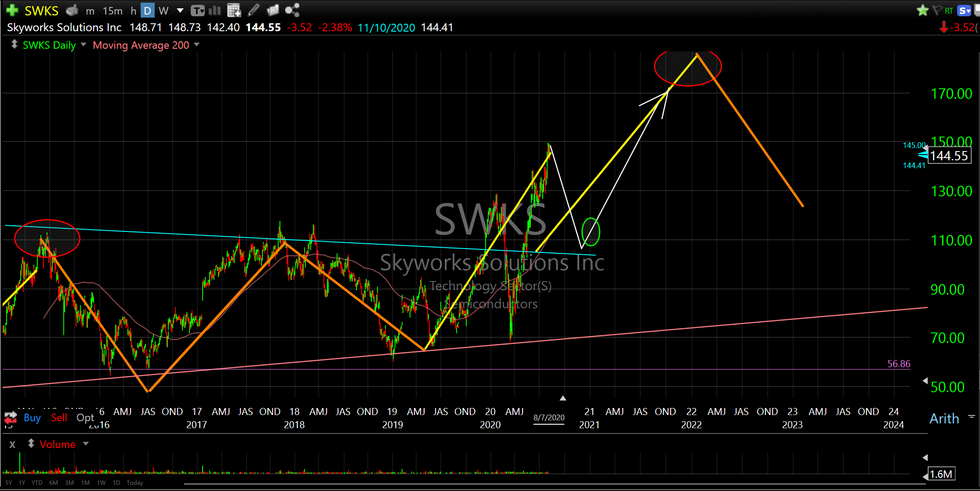Click the bar chart style icon
Image resolution: width=980 pixels, height=491 pixels.
pos(214,10)
